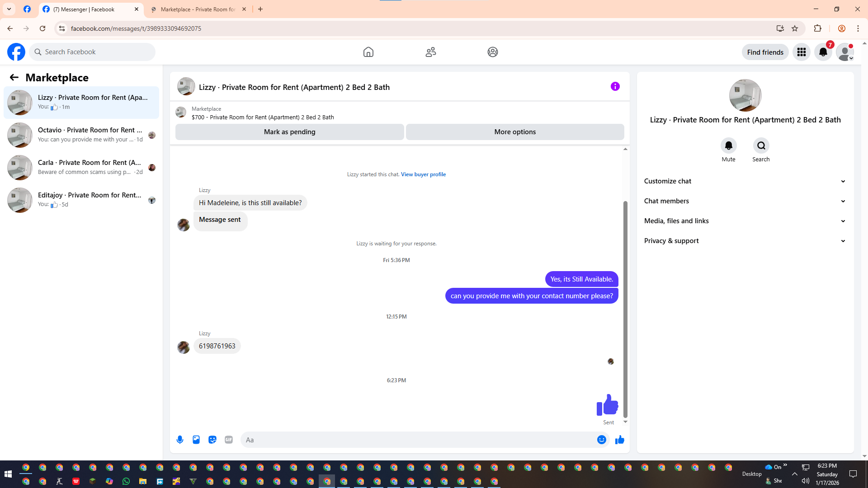This screenshot has height=488, width=868.
Task: Open conversation information purple icon
Action: click(615, 86)
